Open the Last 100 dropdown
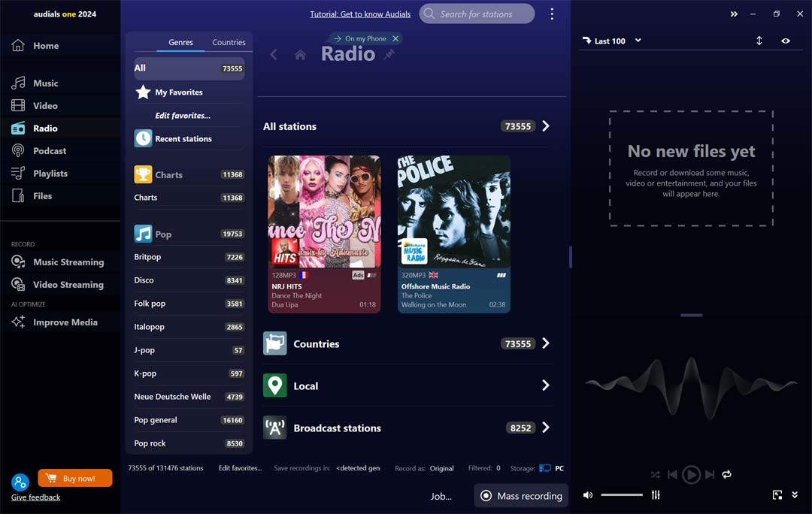Screen dimensions: 812x514 (x=611, y=41)
